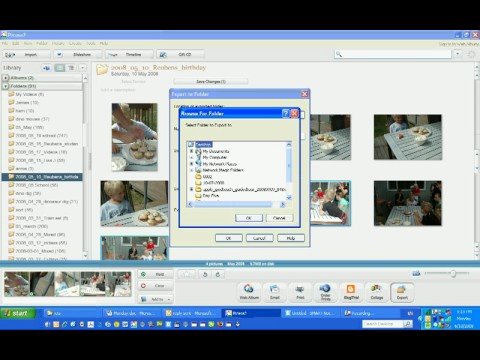Open the Edit menu
This screenshot has height=360, width=480.
coord(15,43)
